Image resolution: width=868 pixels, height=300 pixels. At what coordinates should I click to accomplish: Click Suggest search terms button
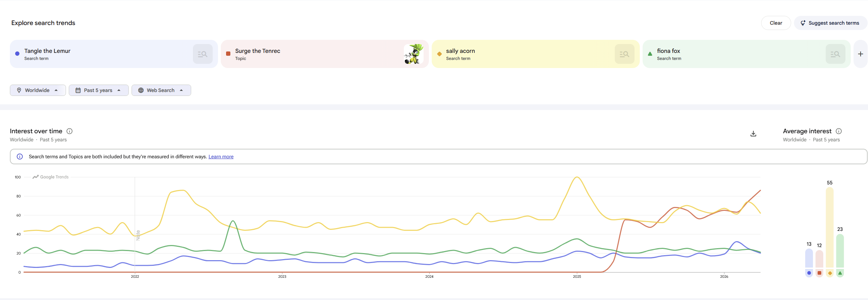click(x=830, y=23)
